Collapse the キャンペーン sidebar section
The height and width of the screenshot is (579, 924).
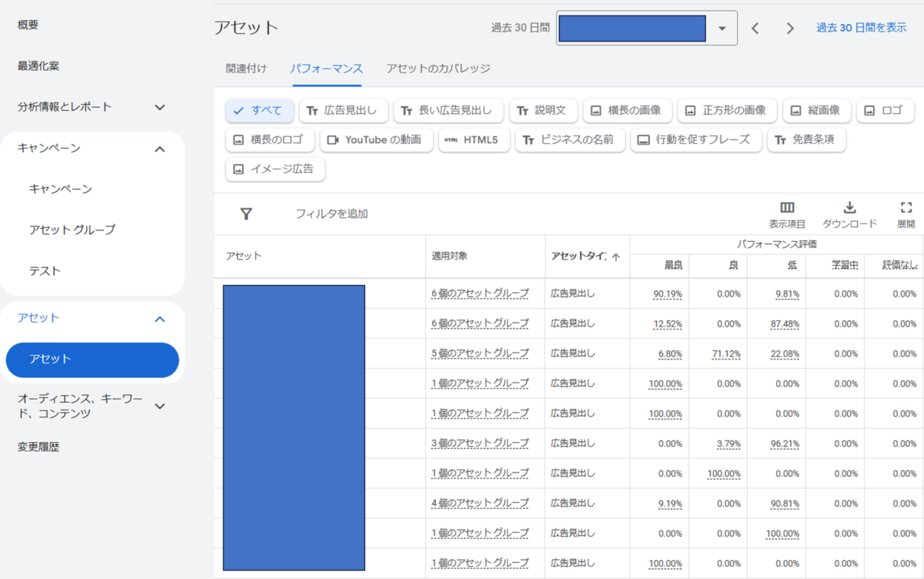pos(159,149)
